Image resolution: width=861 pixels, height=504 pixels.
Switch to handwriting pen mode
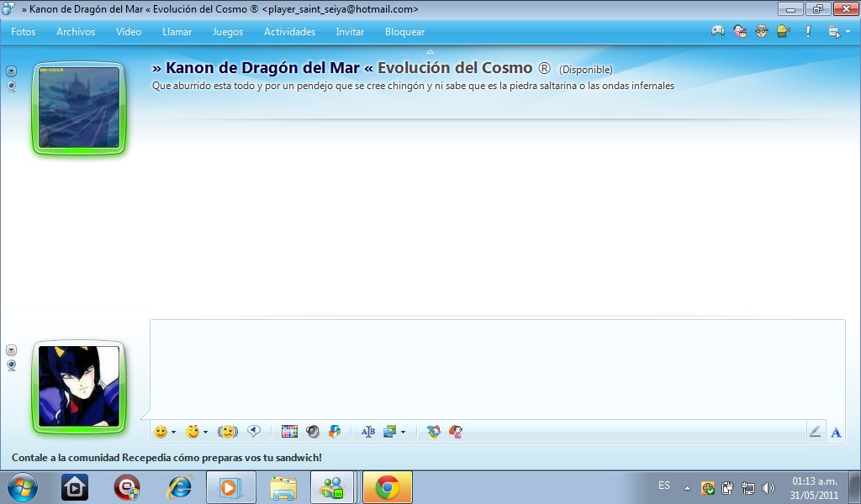[x=815, y=432]
